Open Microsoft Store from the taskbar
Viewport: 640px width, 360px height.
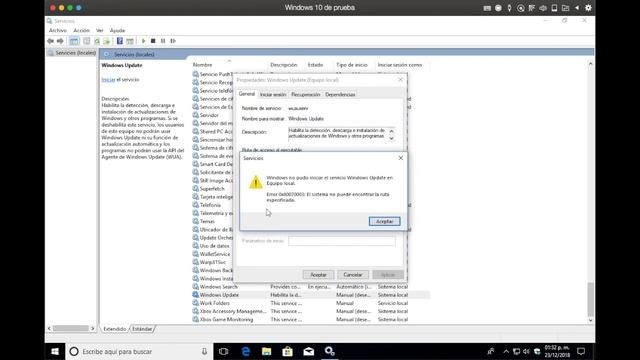tap(287, 351)
